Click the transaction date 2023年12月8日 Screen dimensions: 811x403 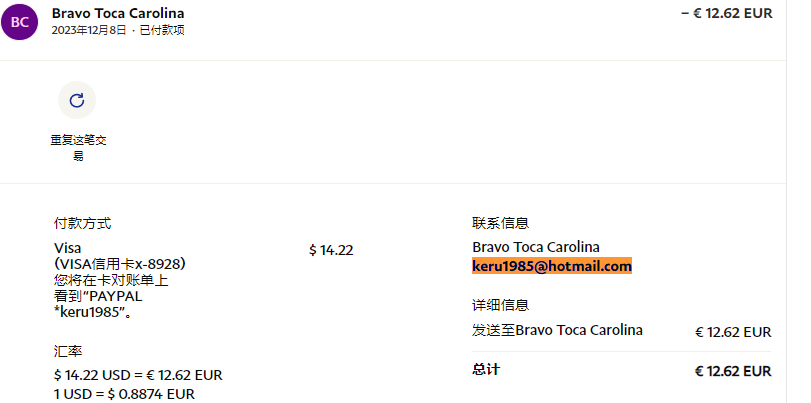(x=88, y=31)
